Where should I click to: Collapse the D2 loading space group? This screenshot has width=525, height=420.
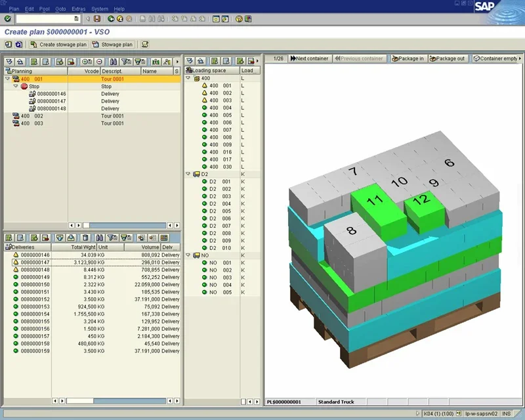tap(188, 174)
